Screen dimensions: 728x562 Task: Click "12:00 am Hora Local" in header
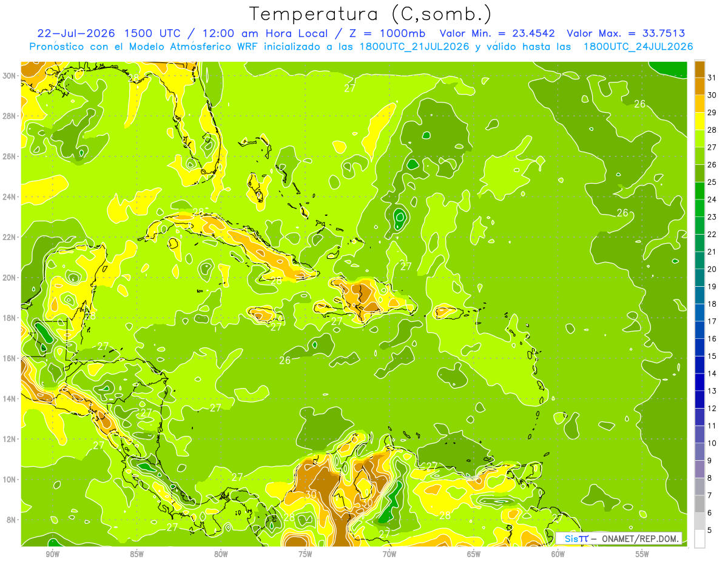point(266,33)
